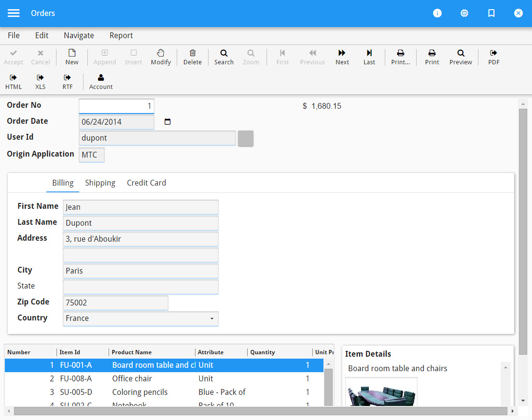This screenshot has width=532, height=420.
Task: Click the Modify icon to edit record
Action: [161, 57]
